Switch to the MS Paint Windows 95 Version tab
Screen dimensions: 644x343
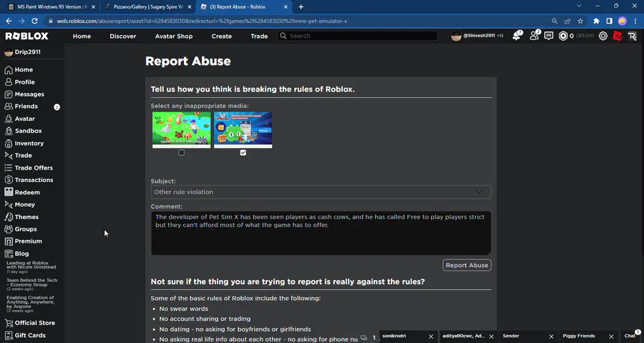pos(50,7)
